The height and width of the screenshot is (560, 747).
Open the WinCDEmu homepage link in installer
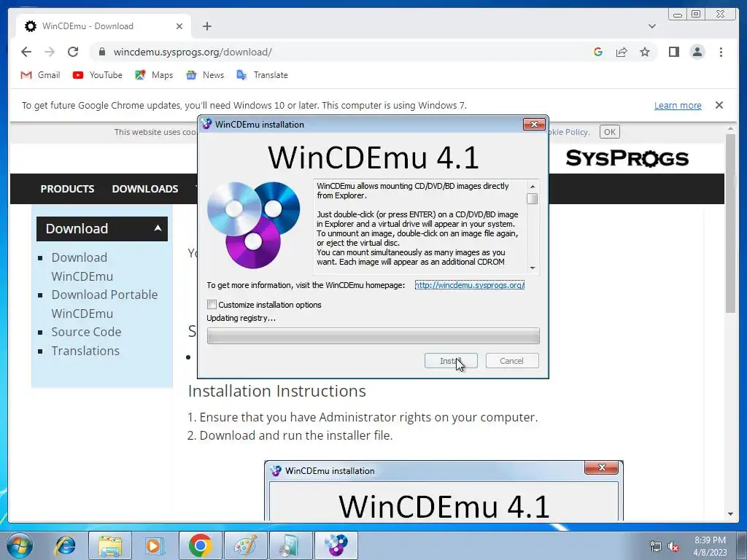coord(469,285)
